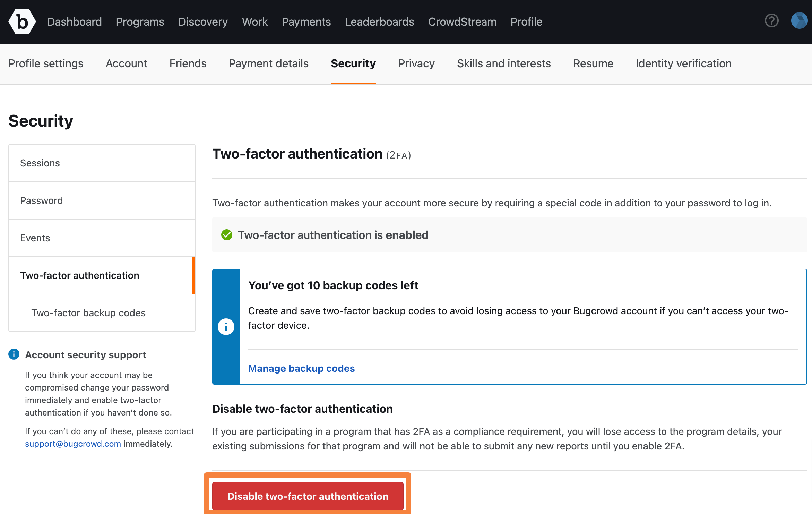The image size is (812, 514).
Task: Toggle two-factor authentication enabled status
Action: (x=308, y=496)
